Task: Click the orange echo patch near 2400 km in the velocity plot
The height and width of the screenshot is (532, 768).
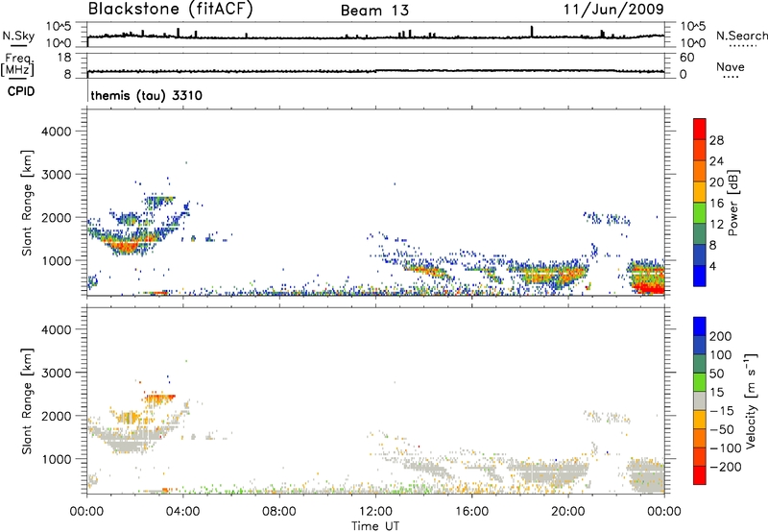Action: pyautogui.click(x=160, y=399)
